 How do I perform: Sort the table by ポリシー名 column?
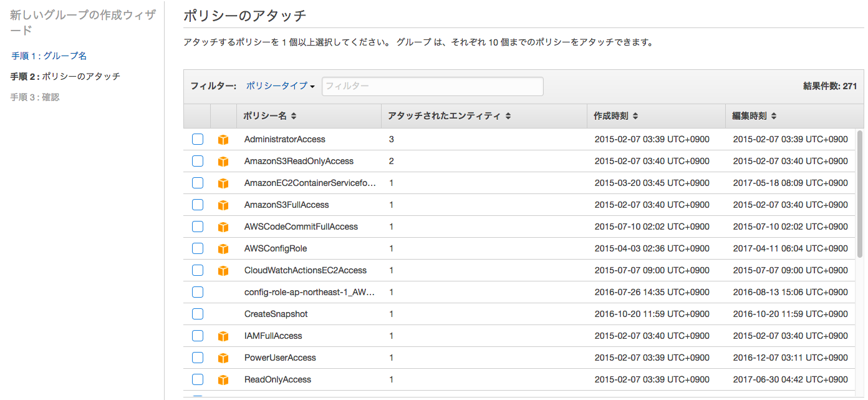click(269, 116)
